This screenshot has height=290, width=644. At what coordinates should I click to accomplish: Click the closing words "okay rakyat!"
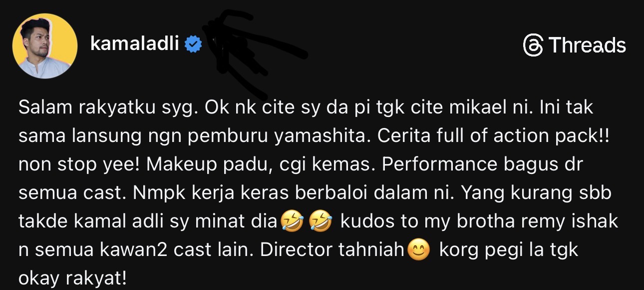[72, 278]
